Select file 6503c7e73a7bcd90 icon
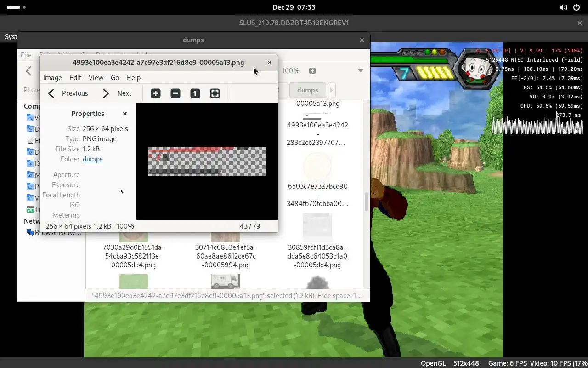The width and height of the screenshot is (588, 368). pos(317,167)
